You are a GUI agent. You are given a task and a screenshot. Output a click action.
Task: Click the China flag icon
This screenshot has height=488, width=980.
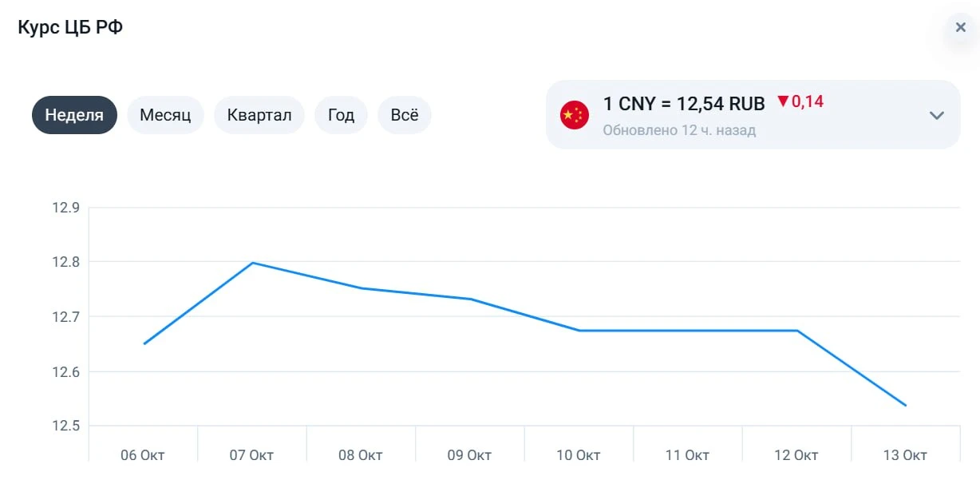(x=575, y=115)
